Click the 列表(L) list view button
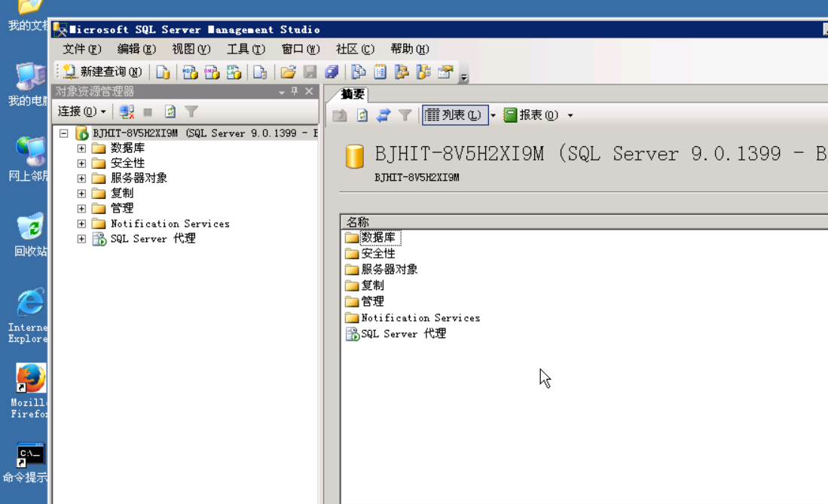 click(454, 115)
